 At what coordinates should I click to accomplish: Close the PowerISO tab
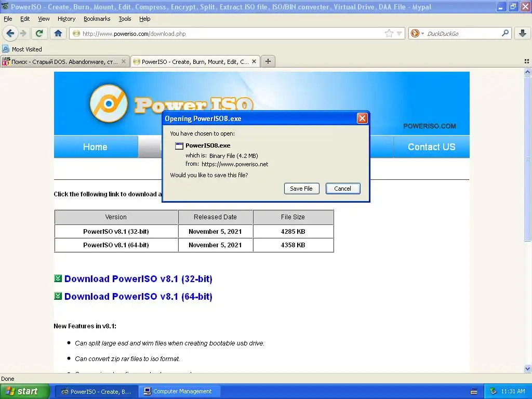tap(254, 61)
